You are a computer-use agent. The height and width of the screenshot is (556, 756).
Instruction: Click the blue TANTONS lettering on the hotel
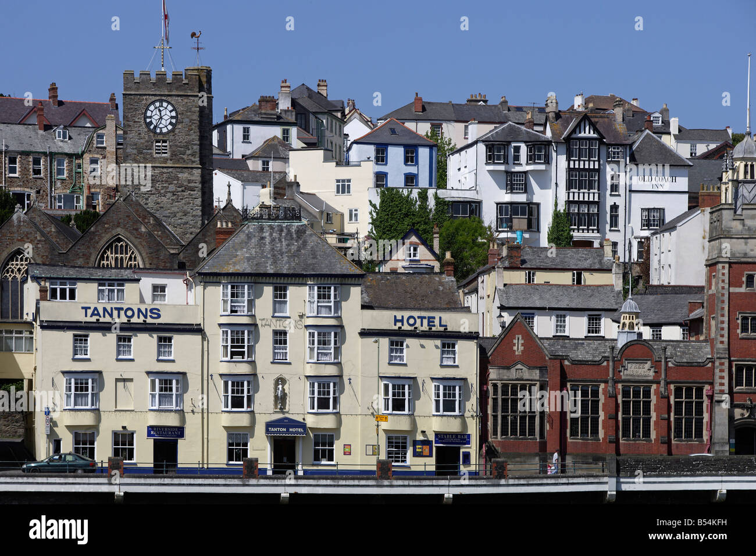coord(121,313)
